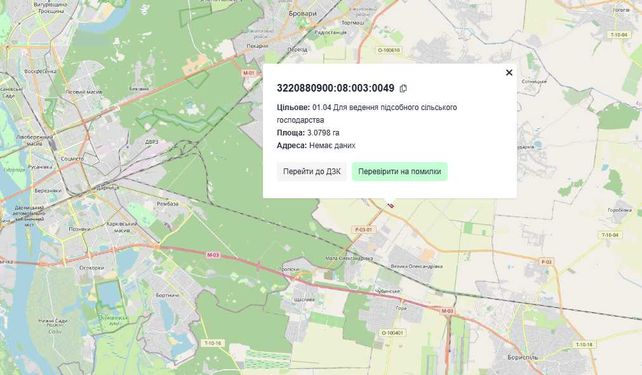Click the Бровари city label on map

(303, 14)
